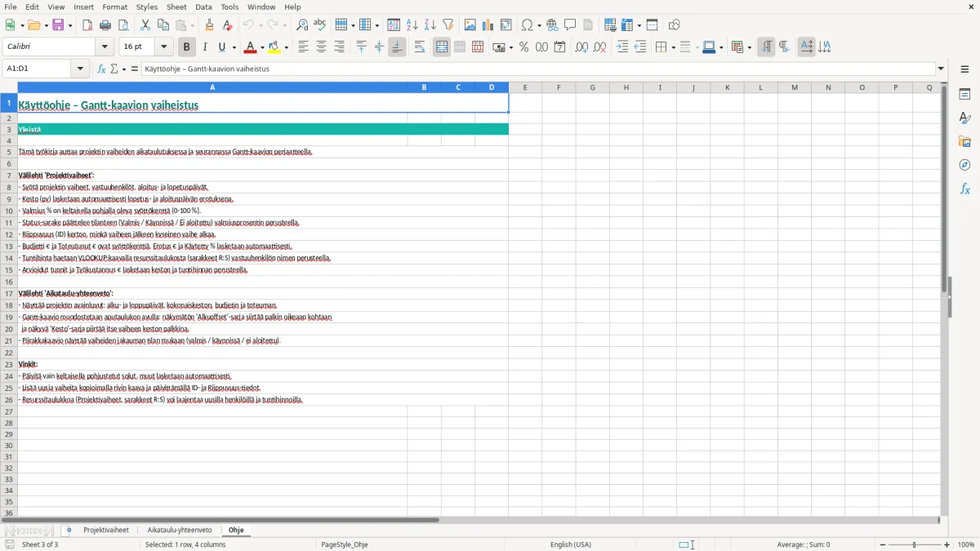
Task: Center text horizontally
Action: (321, 47)
